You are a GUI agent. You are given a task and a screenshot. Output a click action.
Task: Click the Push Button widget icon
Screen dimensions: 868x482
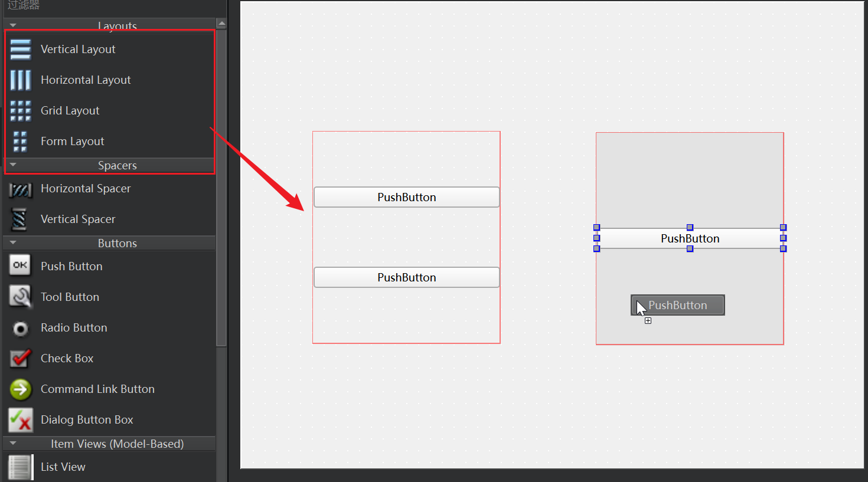[x=20, y=265]
